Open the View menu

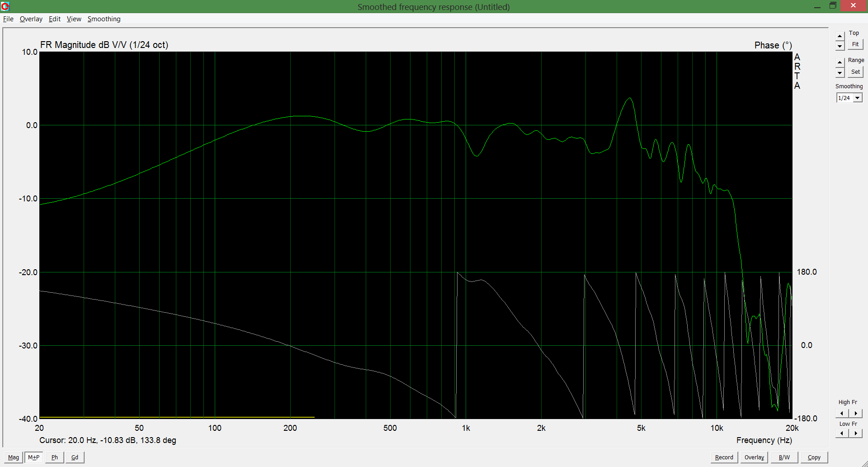click(74, 19)
